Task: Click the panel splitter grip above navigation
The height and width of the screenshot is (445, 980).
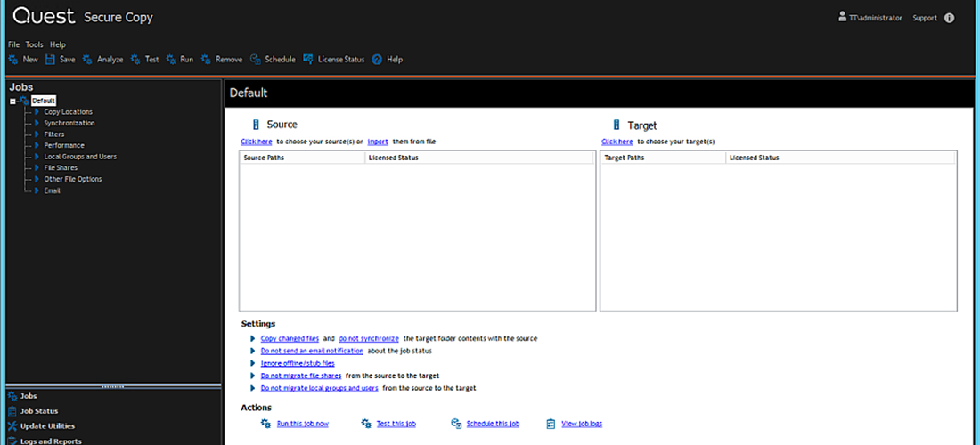Action: tap(112, 386)
